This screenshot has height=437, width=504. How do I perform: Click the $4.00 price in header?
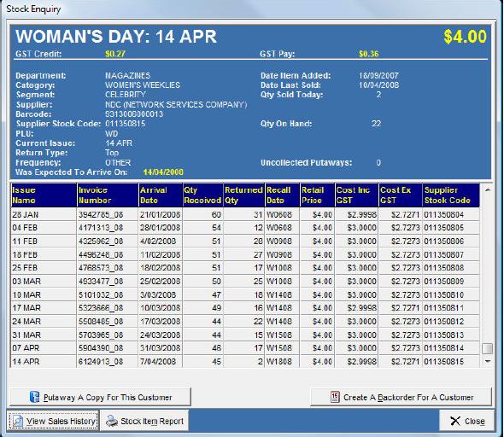[465, 37]
